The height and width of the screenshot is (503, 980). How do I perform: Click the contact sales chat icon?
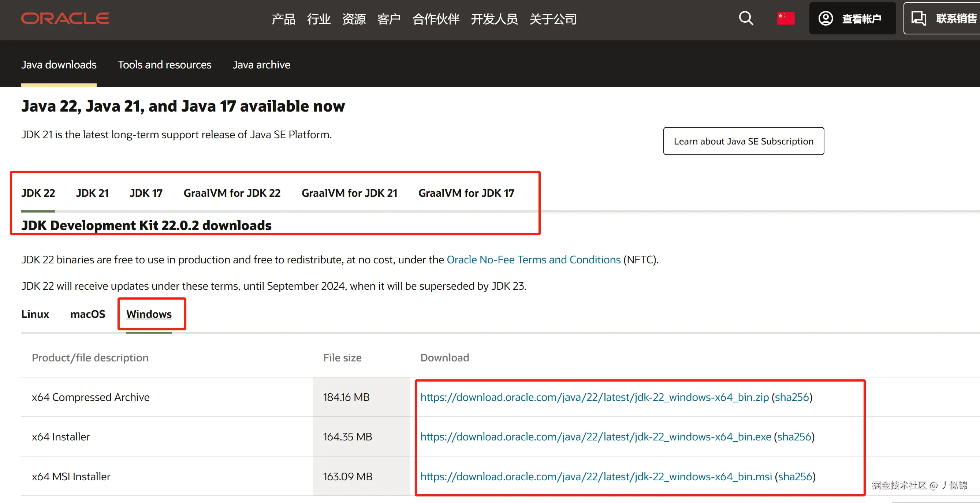(919, 18)
